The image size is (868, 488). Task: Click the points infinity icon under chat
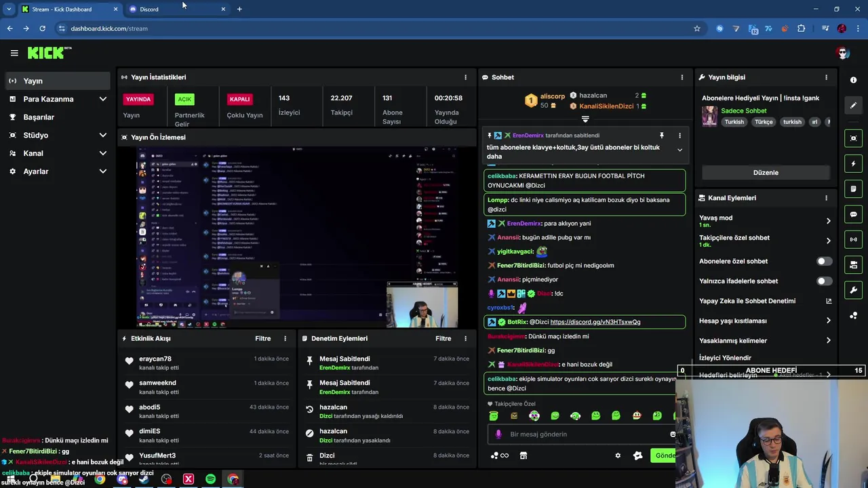tap(499, 455)
